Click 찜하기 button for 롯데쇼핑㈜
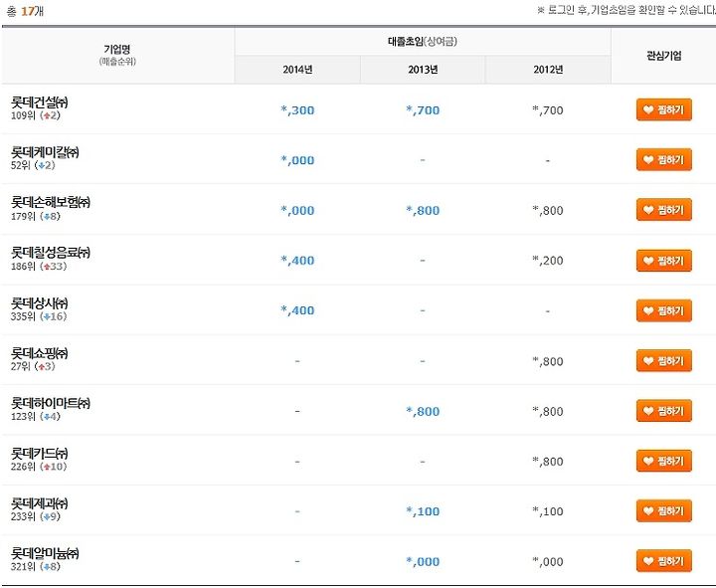The width and height of the screenshot is (716, 588). [664, 360]
